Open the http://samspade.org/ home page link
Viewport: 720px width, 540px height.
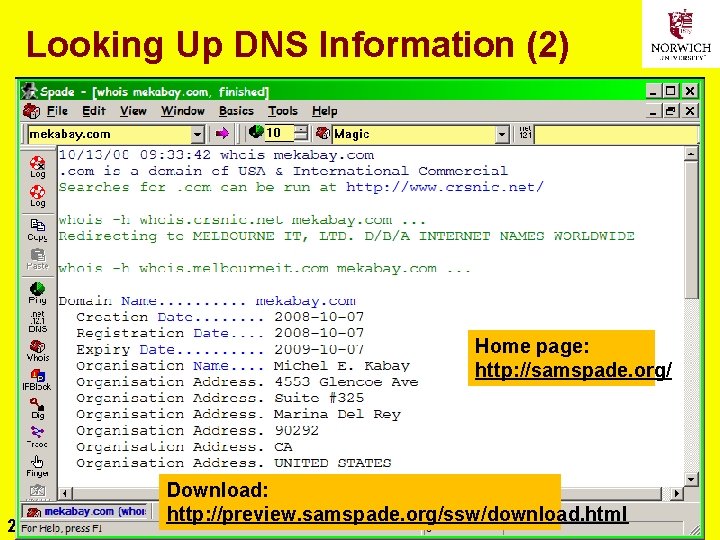(573, 370)
